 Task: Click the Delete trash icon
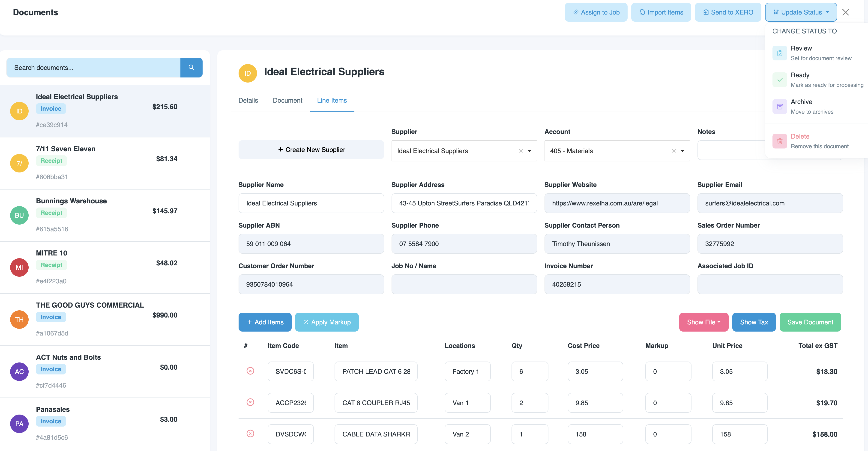click(779, 141)
